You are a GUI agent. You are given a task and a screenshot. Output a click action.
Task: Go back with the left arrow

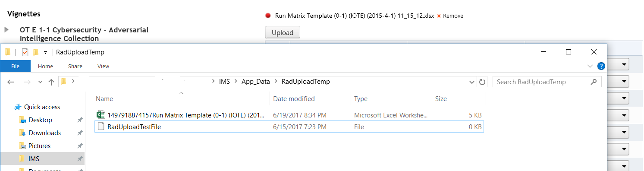[x=11, y=82]
